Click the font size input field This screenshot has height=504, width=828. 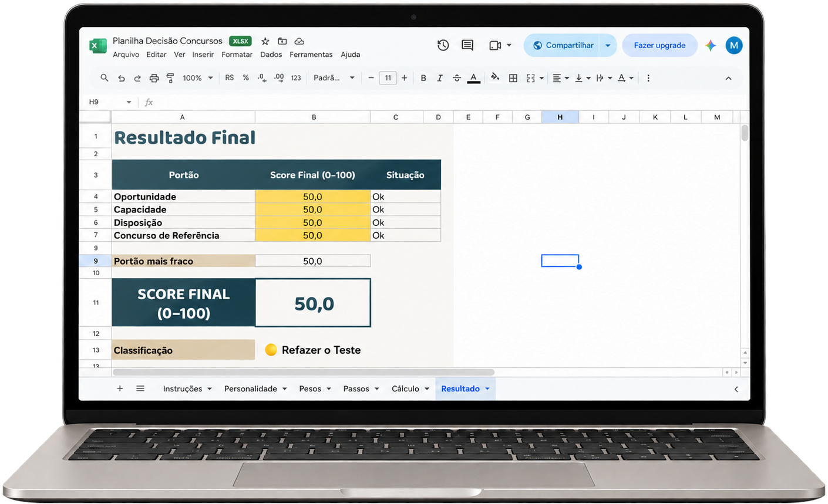click(x=388, y=78)
